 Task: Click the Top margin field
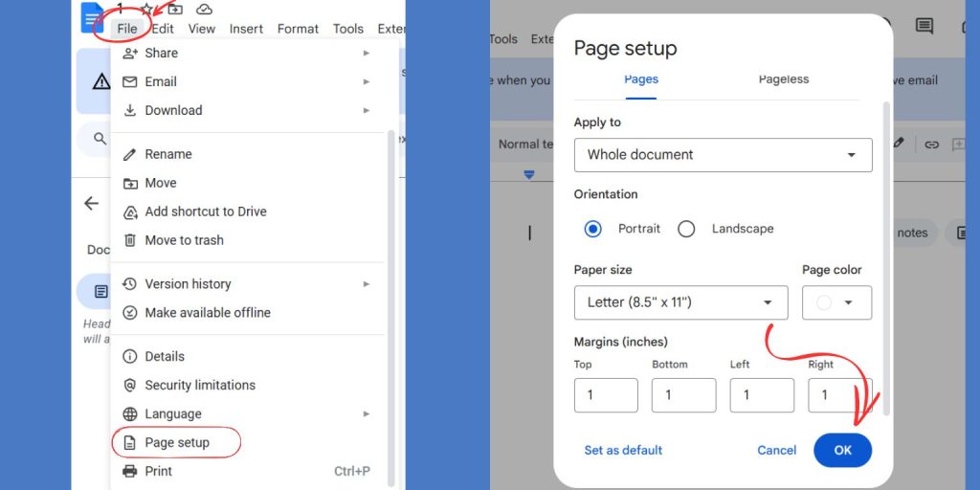point(606,395)
